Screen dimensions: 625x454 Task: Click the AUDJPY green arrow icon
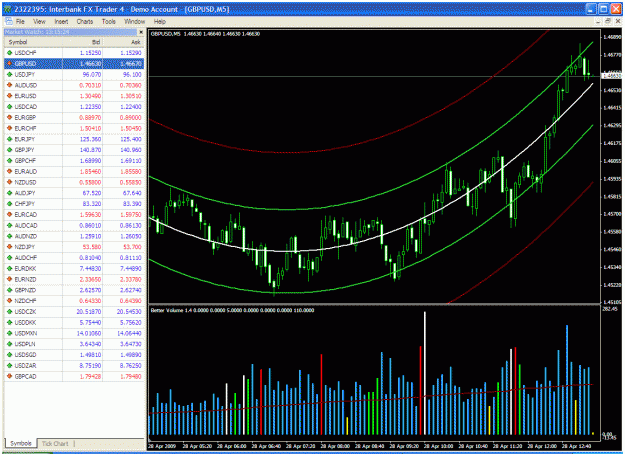[10, 193]
